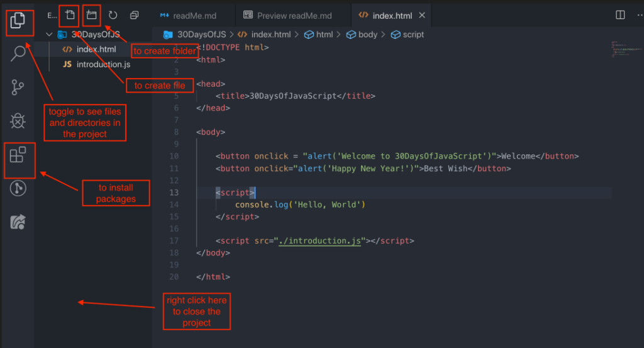The height and width of the screenshot is (348, 644).
Task: Click index.html in the breadcrumb
Action: [x=270, y=35]
